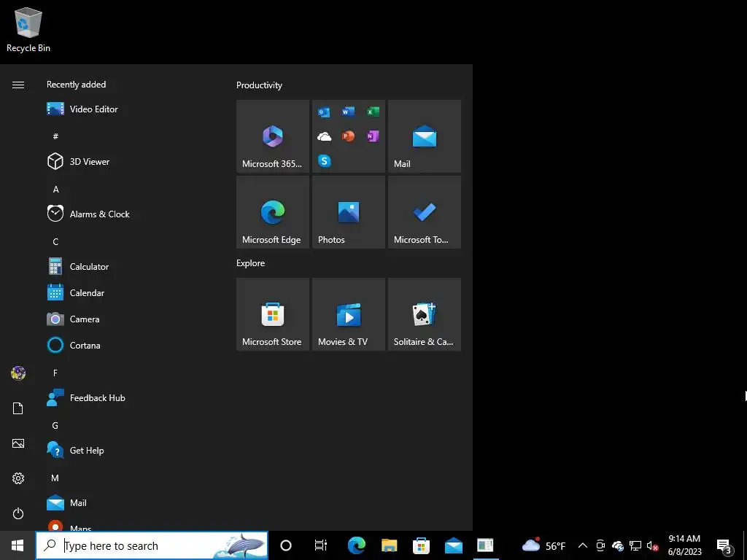This screenshot has width=747, height=560.
Task: Click the muted volume tray icon
Action: click(653, 545)
